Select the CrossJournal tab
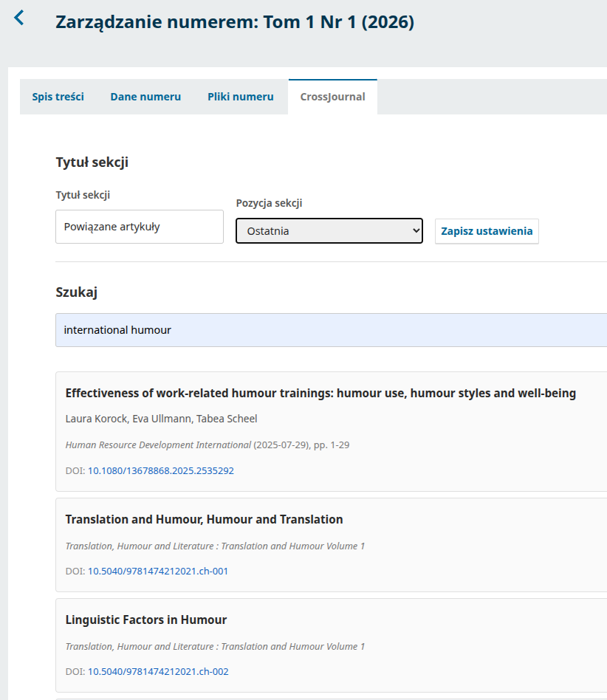 [x=332, y=97]
